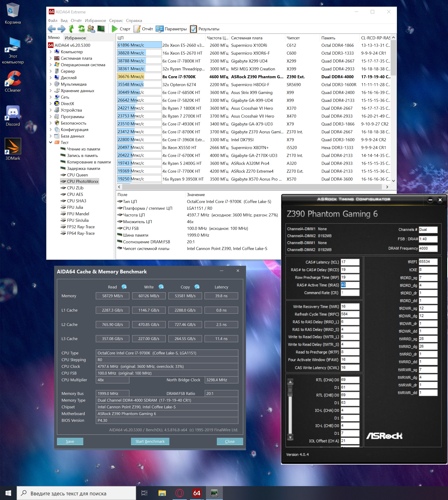
Task: Click the Read benchmark info bubble icon
Action: point(124,287)
